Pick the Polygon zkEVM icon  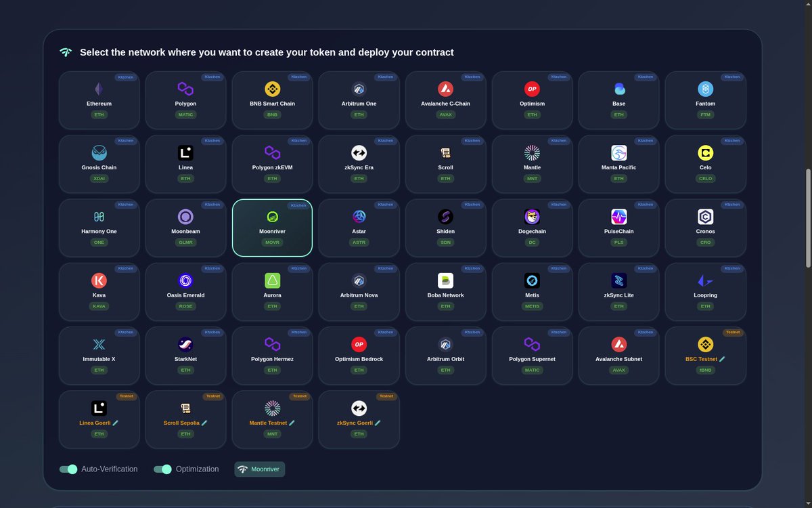272,152
